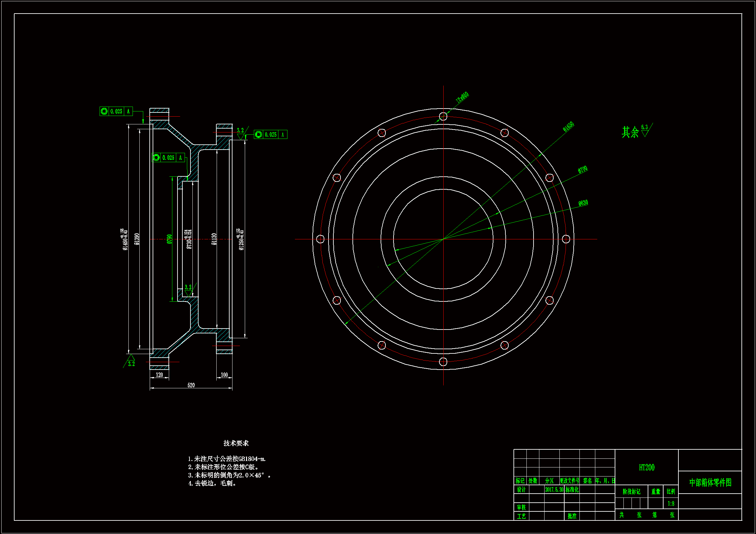Click the 520 overall width dimension

click(x=191, y=385)
